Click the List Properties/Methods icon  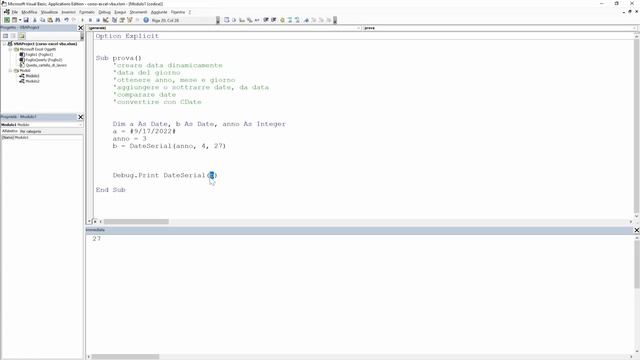point(227,20)
